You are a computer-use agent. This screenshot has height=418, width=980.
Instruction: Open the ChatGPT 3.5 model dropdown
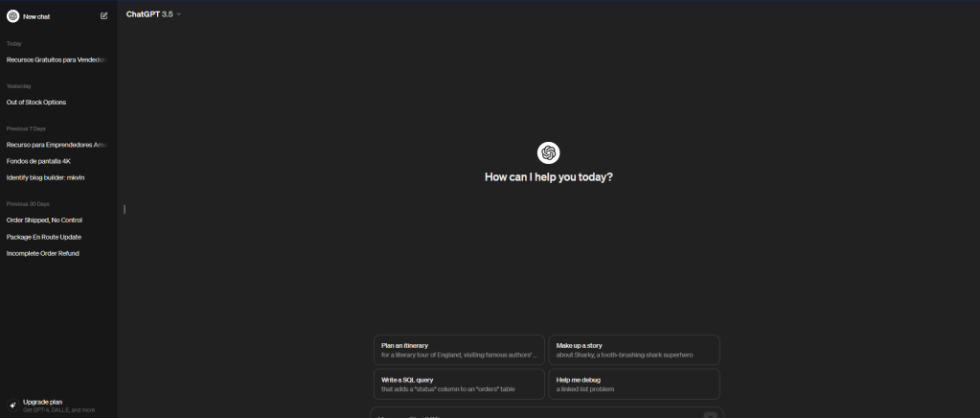(153, 14)
